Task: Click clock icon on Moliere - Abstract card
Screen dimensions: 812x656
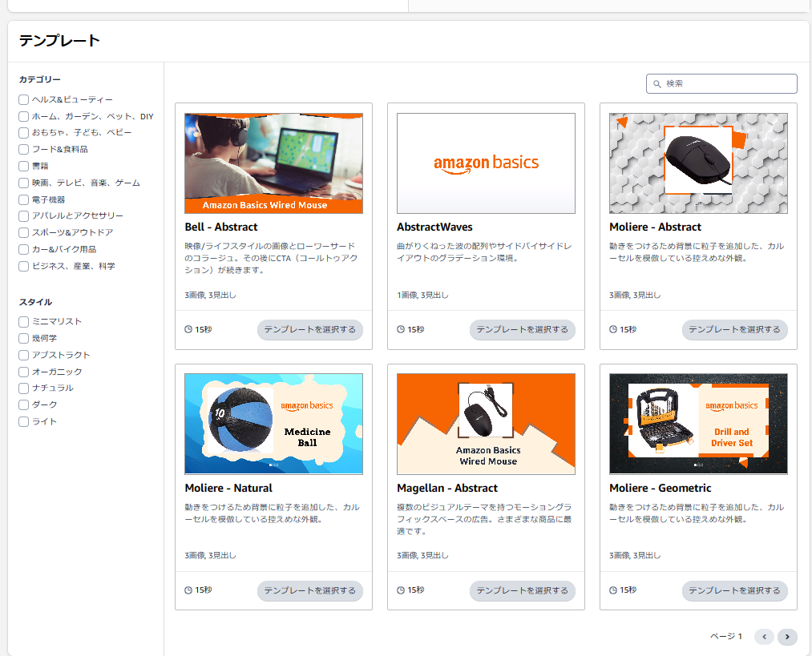Action: pyautogui.click(x=613, y=329)
